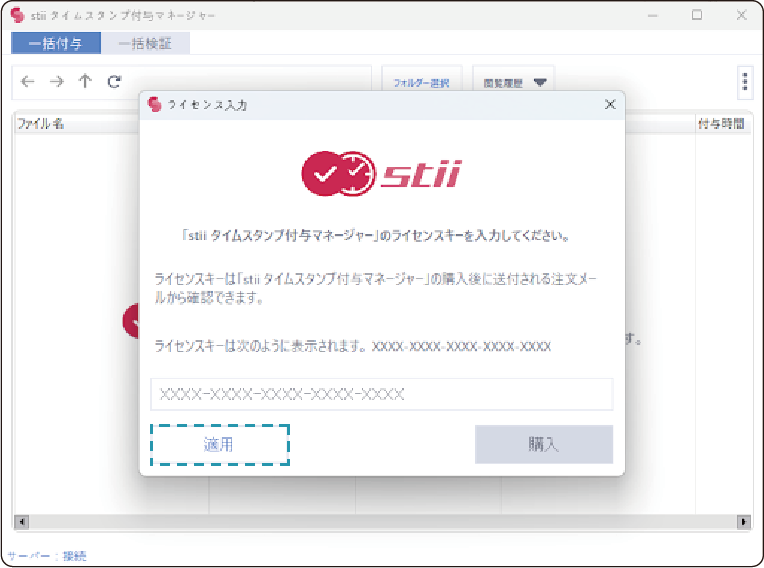Viewport: 764px width, 568px height.
Task: Close the ライセンス入力 dialog
Action: [x=610, y=104]
